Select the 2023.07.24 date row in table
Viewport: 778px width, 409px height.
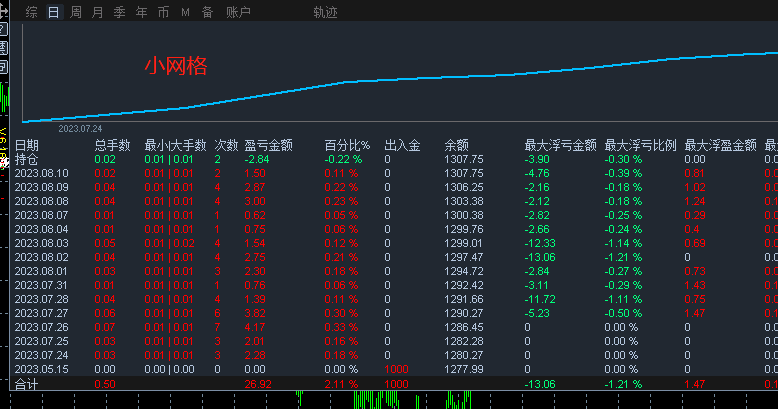[393, 355]
